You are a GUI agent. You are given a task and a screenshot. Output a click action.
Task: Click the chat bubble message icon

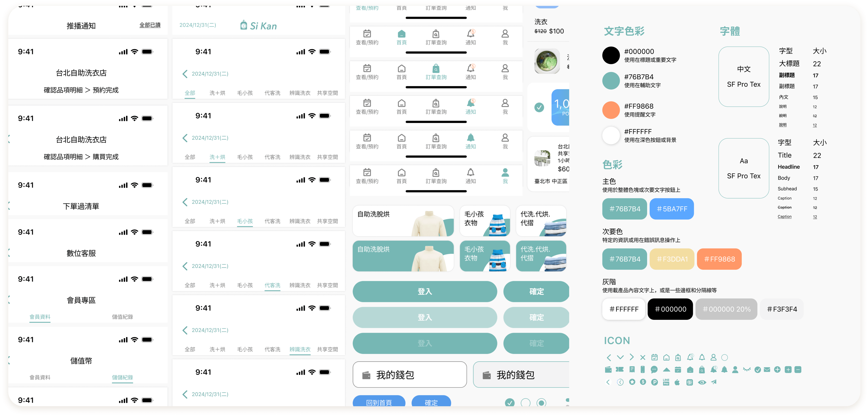pyautogui.click(x=654, y=370)
